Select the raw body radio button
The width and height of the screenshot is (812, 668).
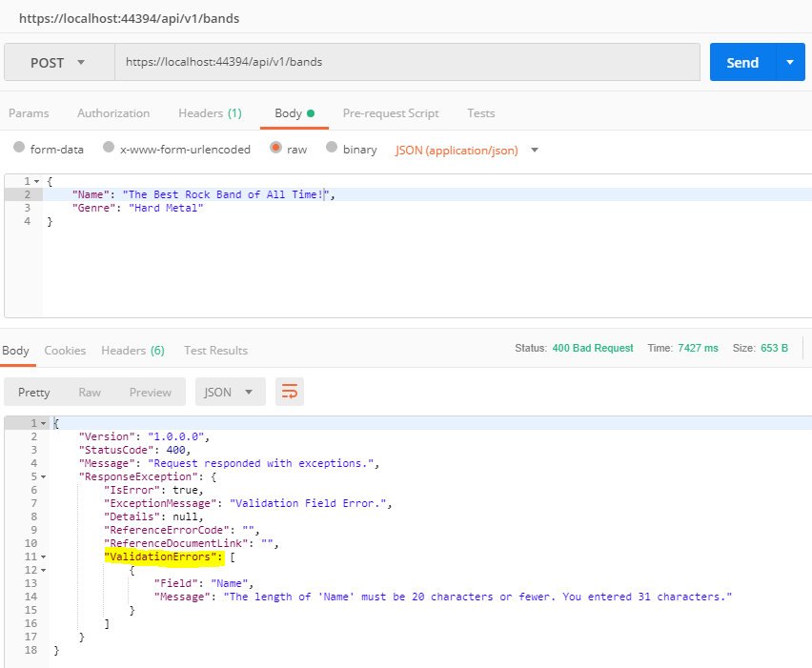click(275, 148)
